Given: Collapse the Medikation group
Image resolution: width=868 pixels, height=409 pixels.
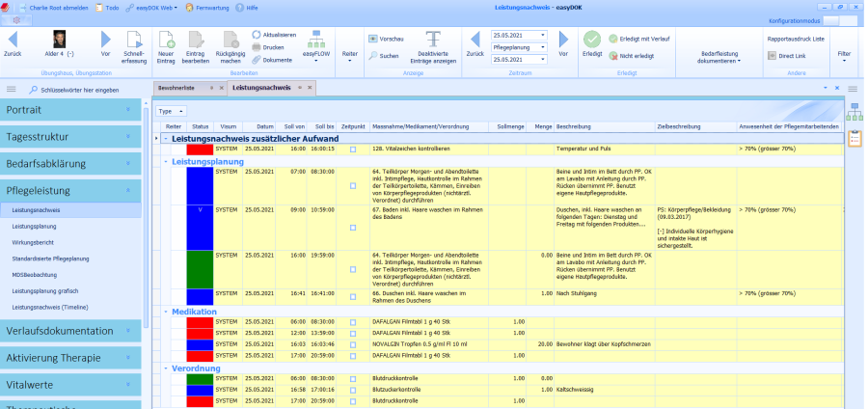Looking at the screenshot, I should (x=164, y=313).
